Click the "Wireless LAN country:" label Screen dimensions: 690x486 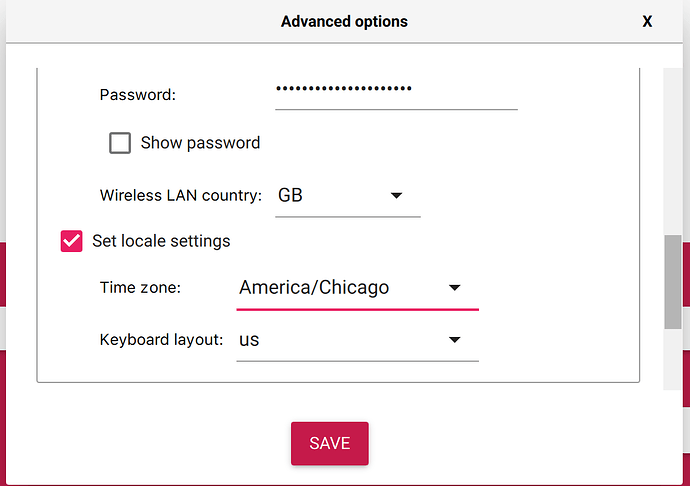point(182,196)
